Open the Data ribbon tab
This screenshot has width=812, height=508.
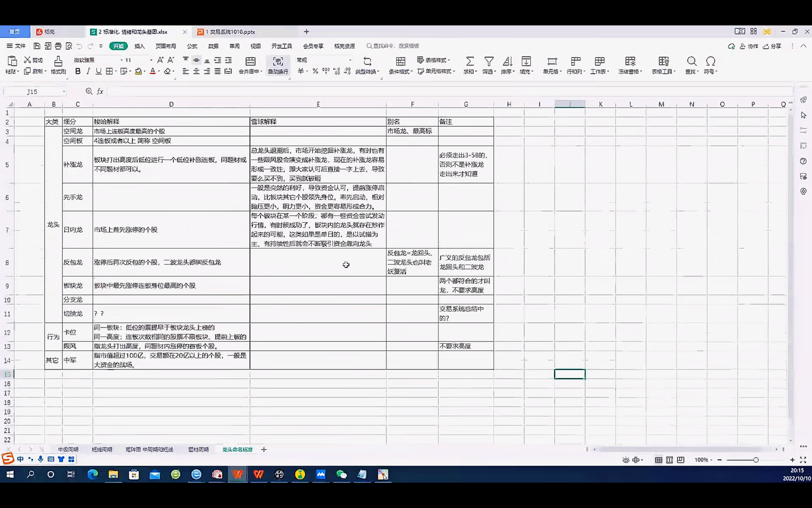pos(213,46)
